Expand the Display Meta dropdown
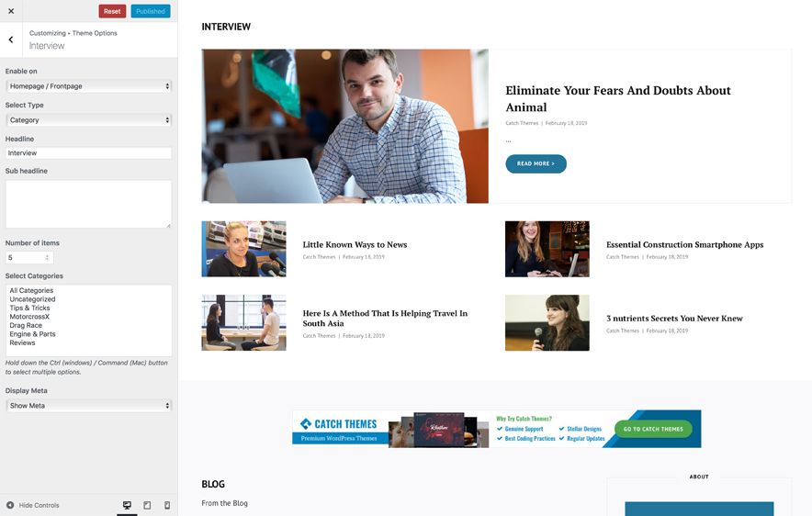The height and width of the screenshot is (516, 812). coord(88,406)
